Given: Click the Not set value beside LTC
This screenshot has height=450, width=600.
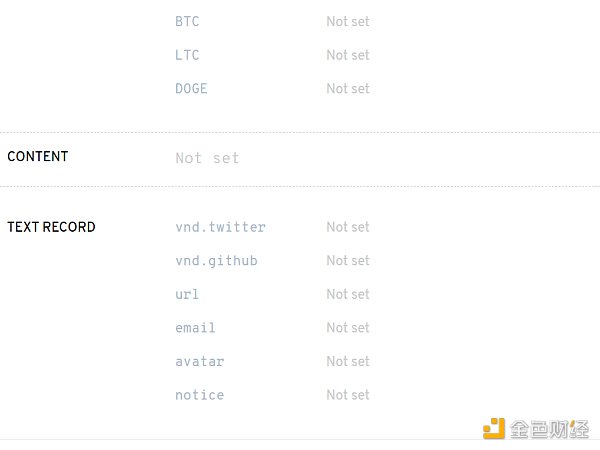Looking at the screenshot, I should coord(347,55).
